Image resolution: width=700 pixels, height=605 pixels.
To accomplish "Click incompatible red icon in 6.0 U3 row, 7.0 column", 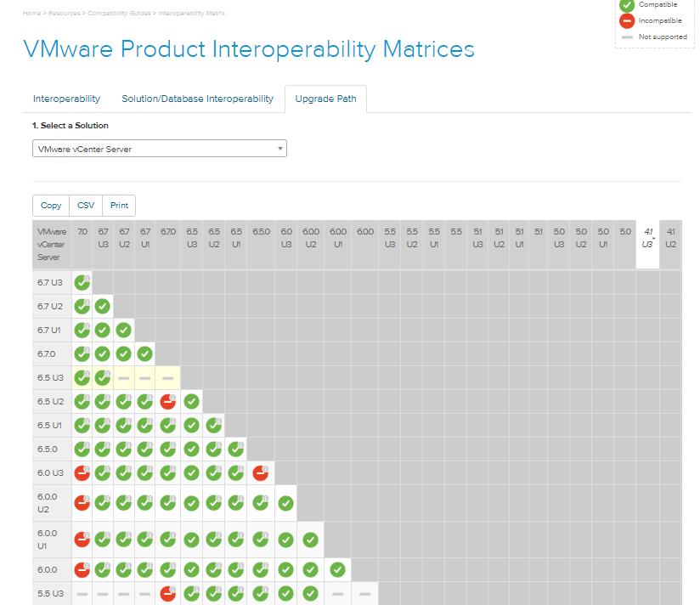I will (x=82, y=472).
